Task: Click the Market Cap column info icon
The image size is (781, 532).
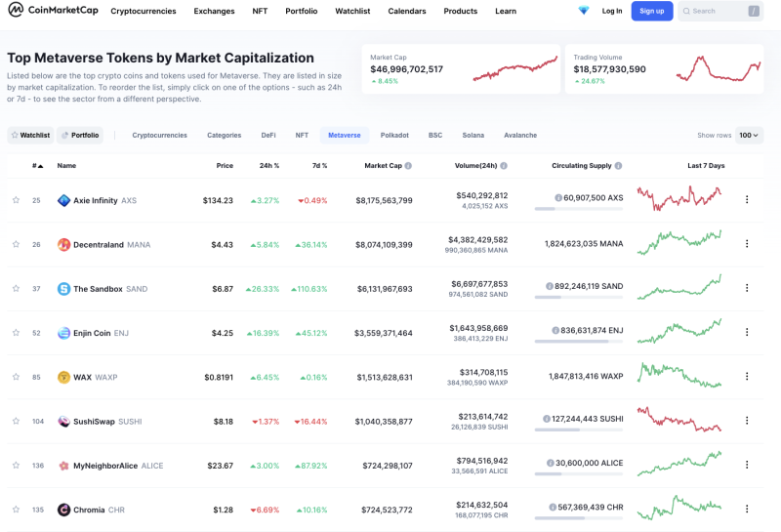Action: click(x=408, y=165)
